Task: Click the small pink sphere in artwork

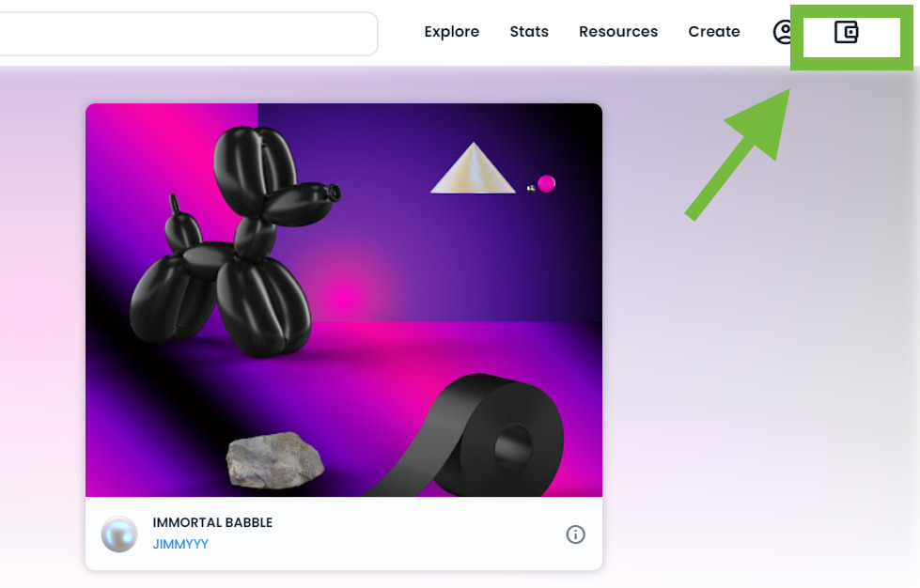Action: (546, 183)
